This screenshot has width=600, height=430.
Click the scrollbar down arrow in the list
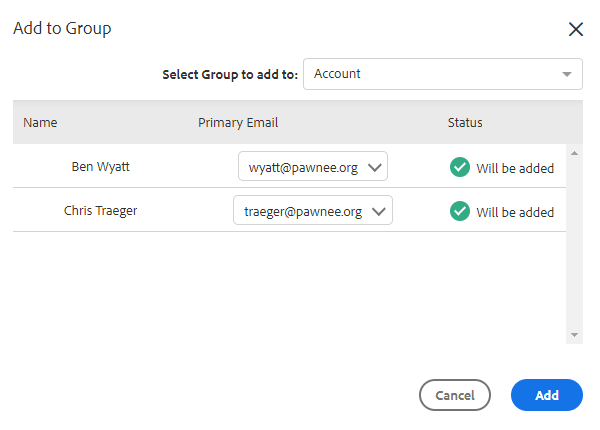point(574,335)
